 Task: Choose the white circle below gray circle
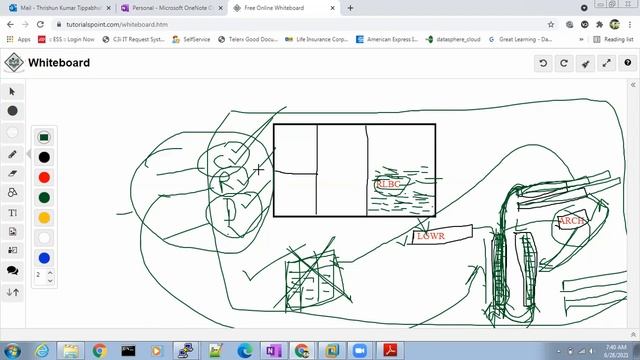coord(13,132)
